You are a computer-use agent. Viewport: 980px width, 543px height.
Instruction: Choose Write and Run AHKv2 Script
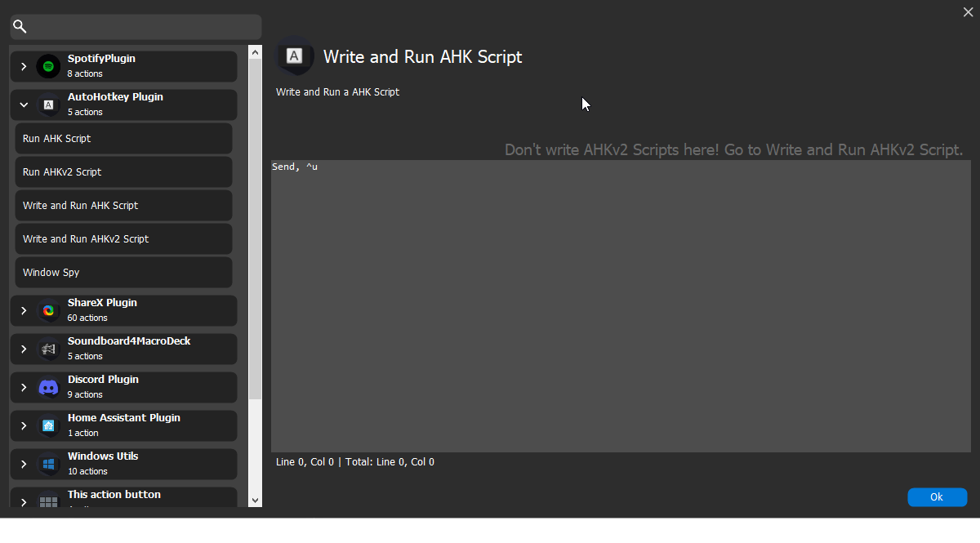123,239
